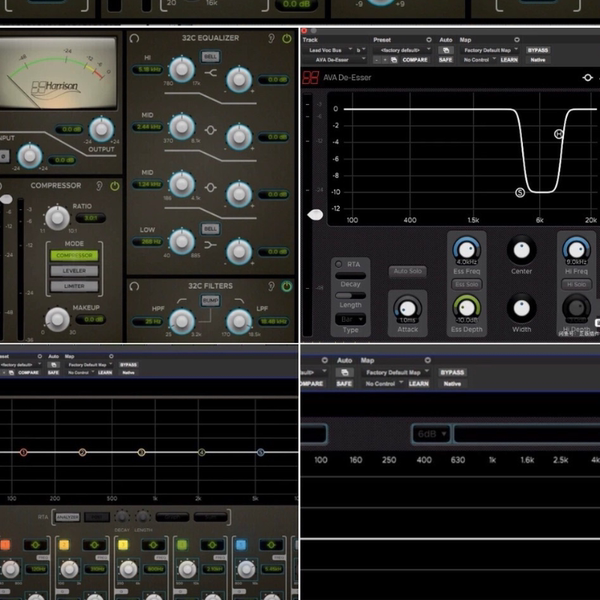Click the H node on de-esser graph
Image resolution: width=600 pixels, height=600 pixels.
558,134
